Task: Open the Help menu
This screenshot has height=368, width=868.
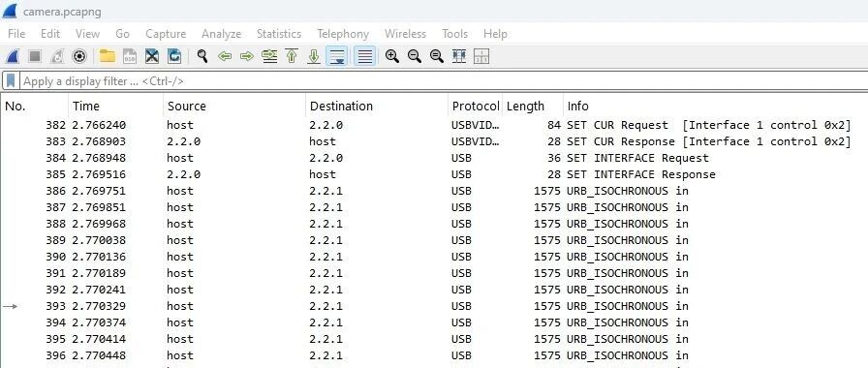Action: click(x=495, y=34)
